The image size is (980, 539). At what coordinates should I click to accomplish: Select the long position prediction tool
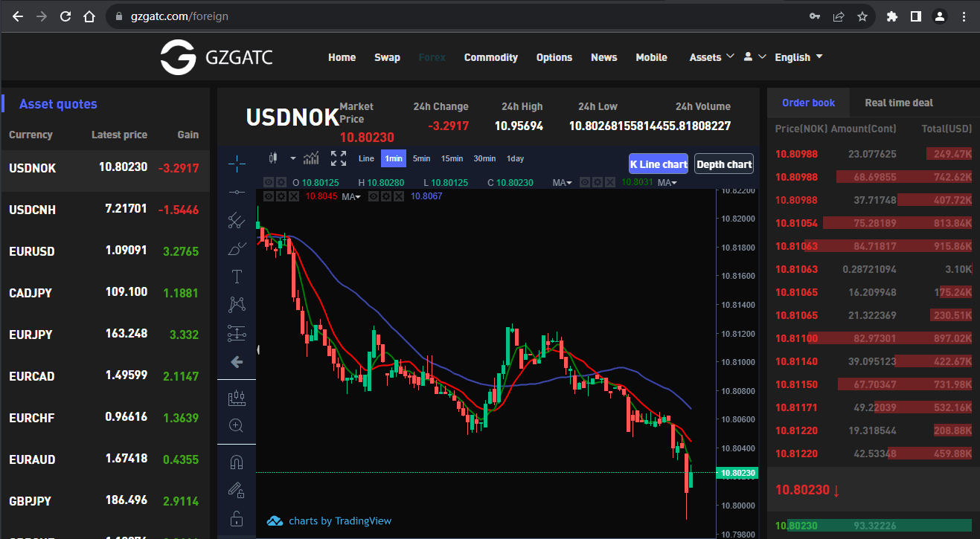coord(237,334)
